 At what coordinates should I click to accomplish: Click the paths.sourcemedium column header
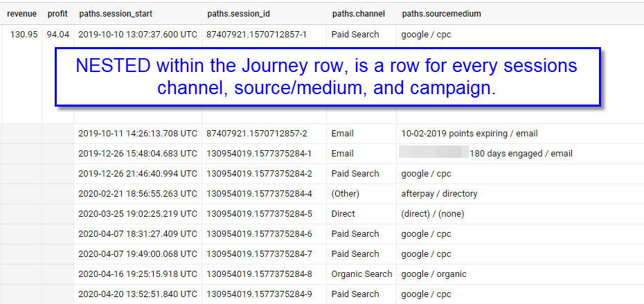(x=442, y=14)
